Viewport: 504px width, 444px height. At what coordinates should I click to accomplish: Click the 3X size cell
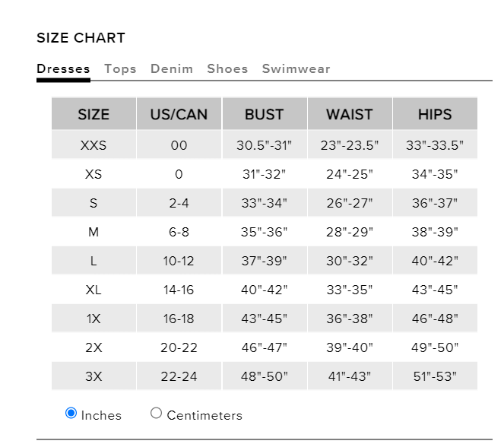[94, 376]
